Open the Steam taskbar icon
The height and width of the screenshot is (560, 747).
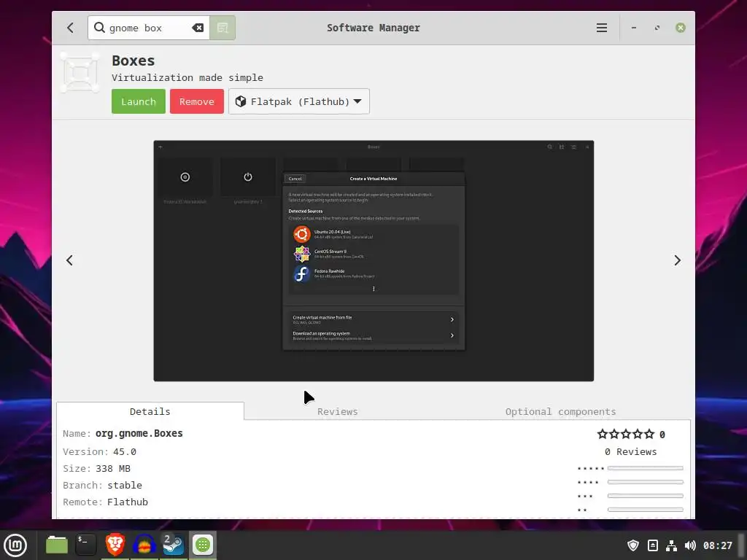[x=173, y=545]
